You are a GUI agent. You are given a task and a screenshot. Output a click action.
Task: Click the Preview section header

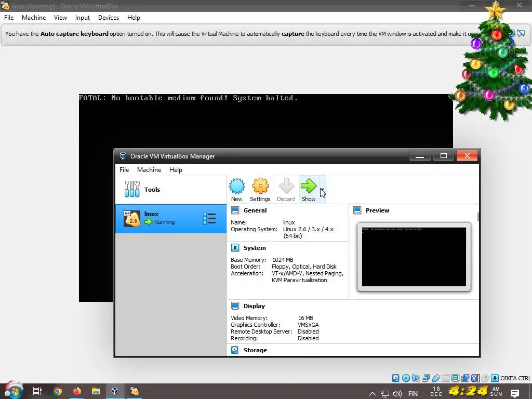tap(377, 210)
